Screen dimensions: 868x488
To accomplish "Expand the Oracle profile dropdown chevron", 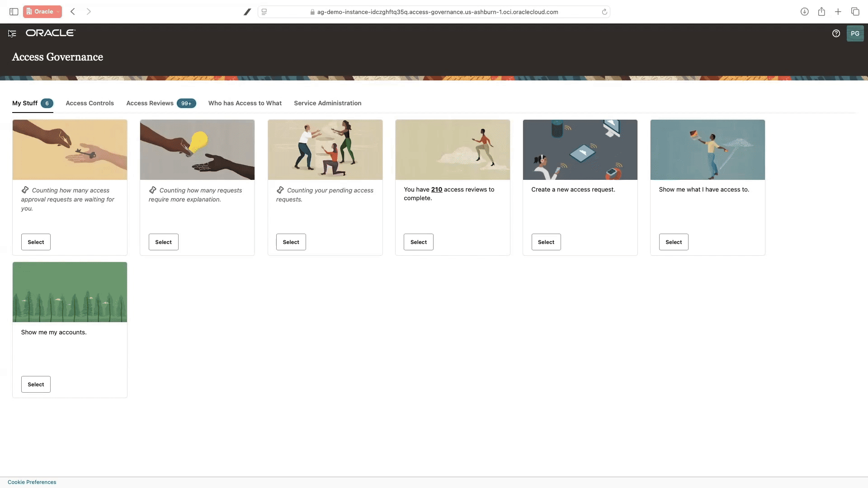I will 58,12.
